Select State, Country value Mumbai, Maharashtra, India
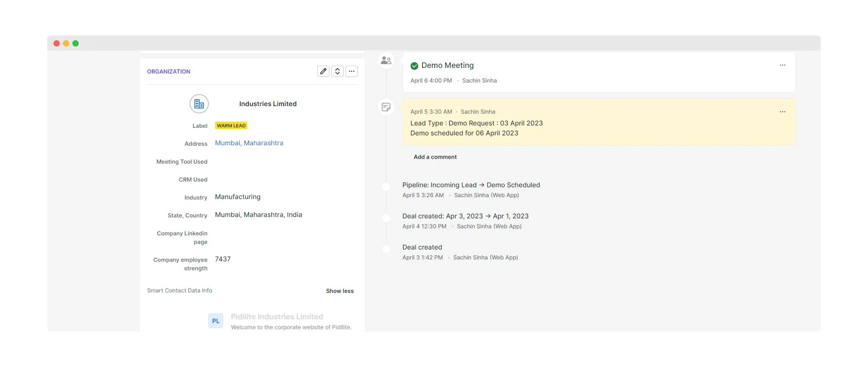This screenshot has width=868, height=367. pos(259,215)
